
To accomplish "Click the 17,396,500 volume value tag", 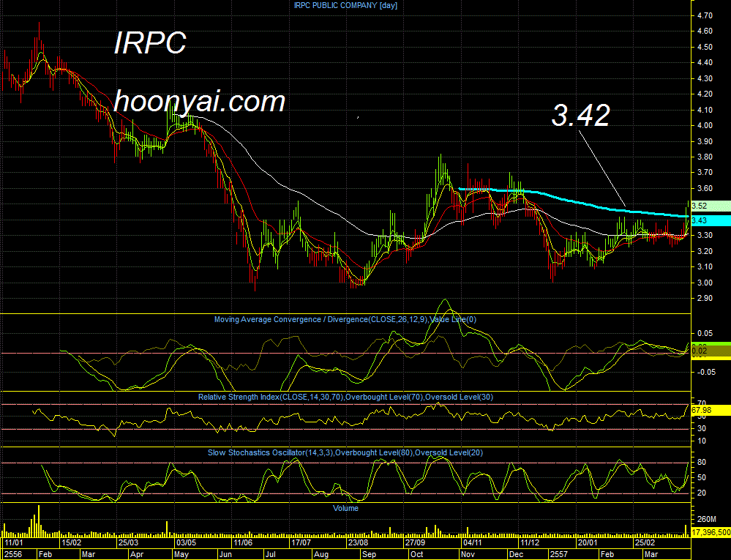I will tap(711, 532).
